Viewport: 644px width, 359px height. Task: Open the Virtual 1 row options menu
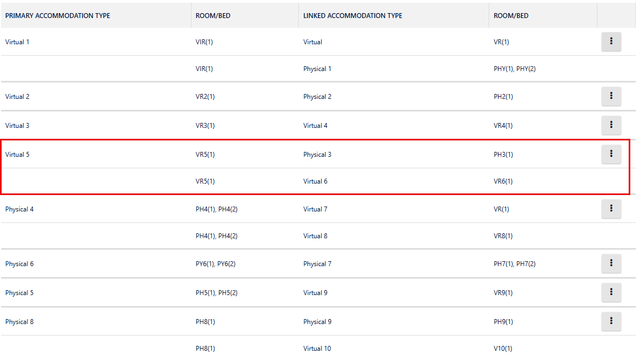pyautogui.click(x=611, y=42)
